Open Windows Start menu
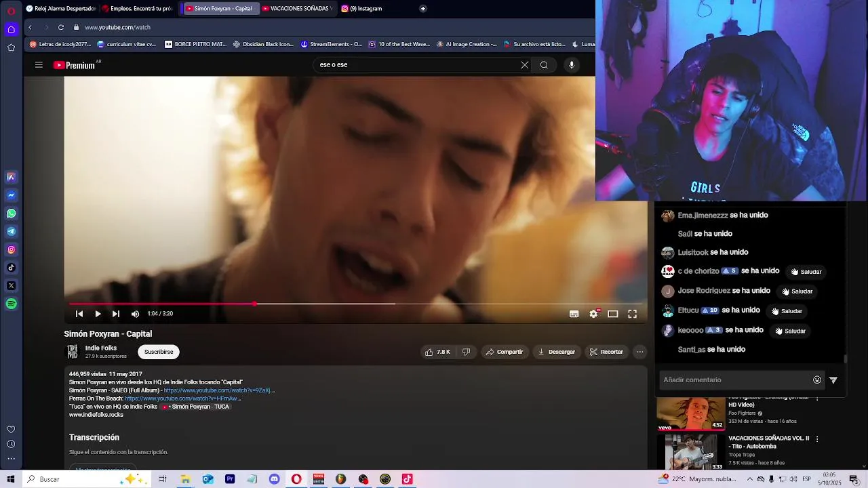Screen dimensions: 868x488 (11, 479)
